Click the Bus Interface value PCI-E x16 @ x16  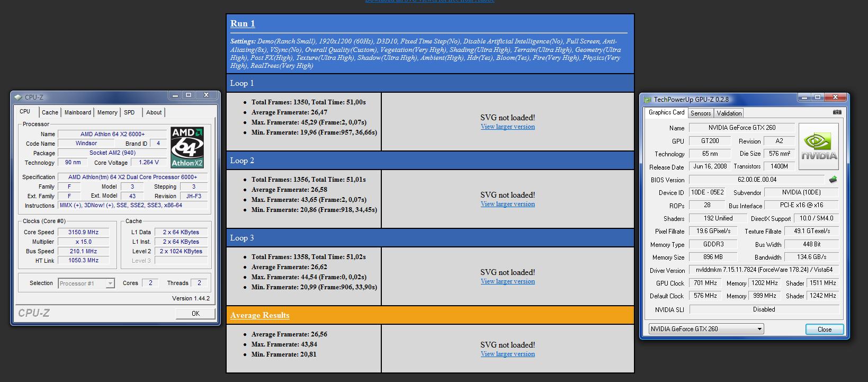point(802,206)
